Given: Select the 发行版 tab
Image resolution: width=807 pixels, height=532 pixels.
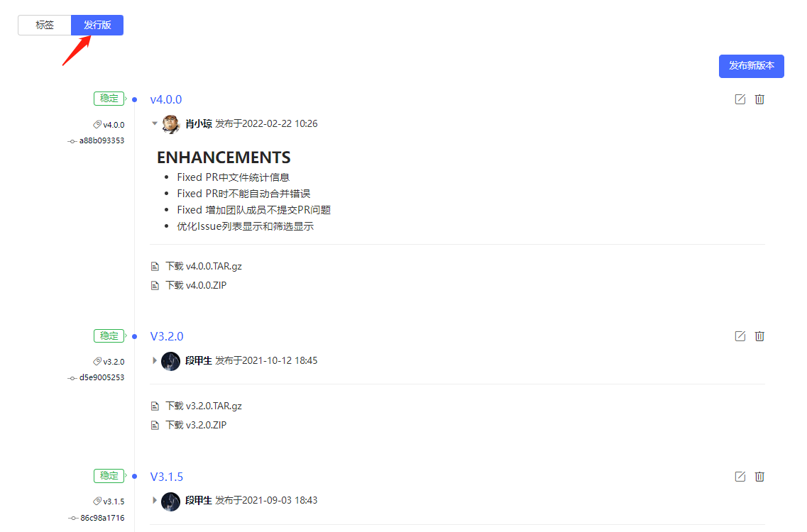Looking at the screenshot, I should (97, 26).
